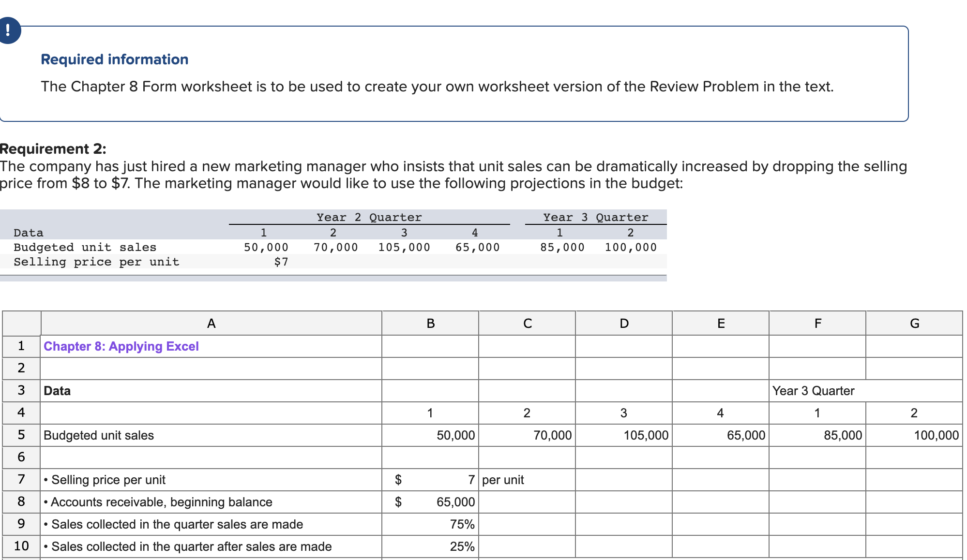
Task: Select column header A
Action: [x=211, y=323]
